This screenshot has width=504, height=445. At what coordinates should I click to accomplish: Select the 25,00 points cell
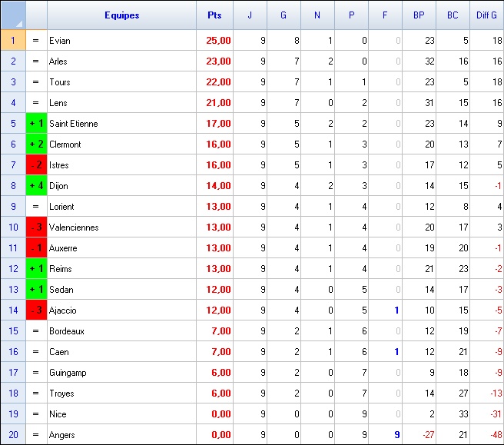tap(214, 41)
